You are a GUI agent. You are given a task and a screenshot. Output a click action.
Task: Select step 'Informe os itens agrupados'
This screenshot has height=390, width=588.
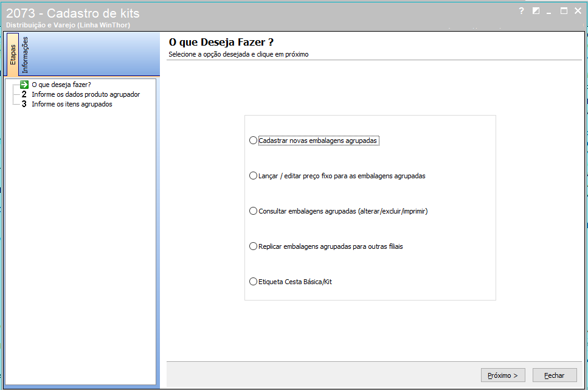[72, 104]
